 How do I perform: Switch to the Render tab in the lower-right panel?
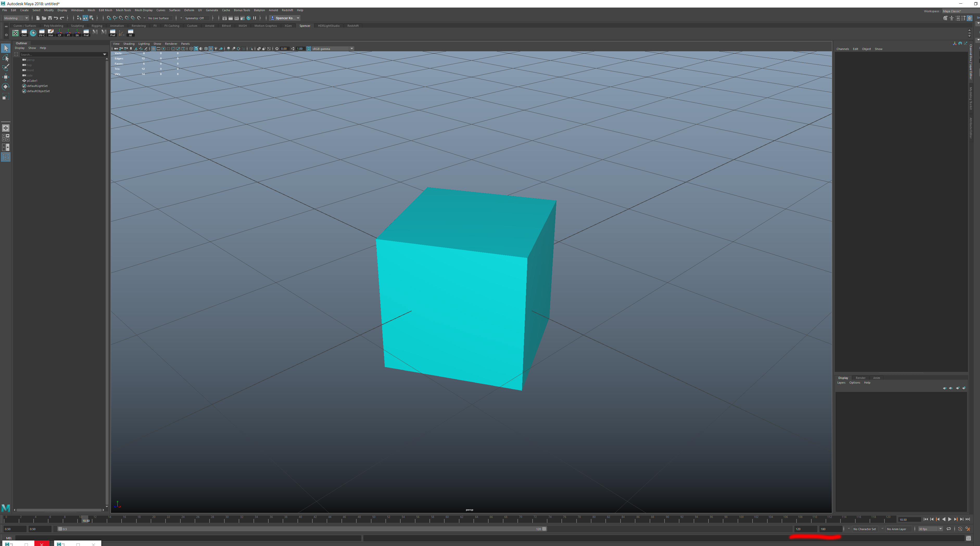(861, 377)
